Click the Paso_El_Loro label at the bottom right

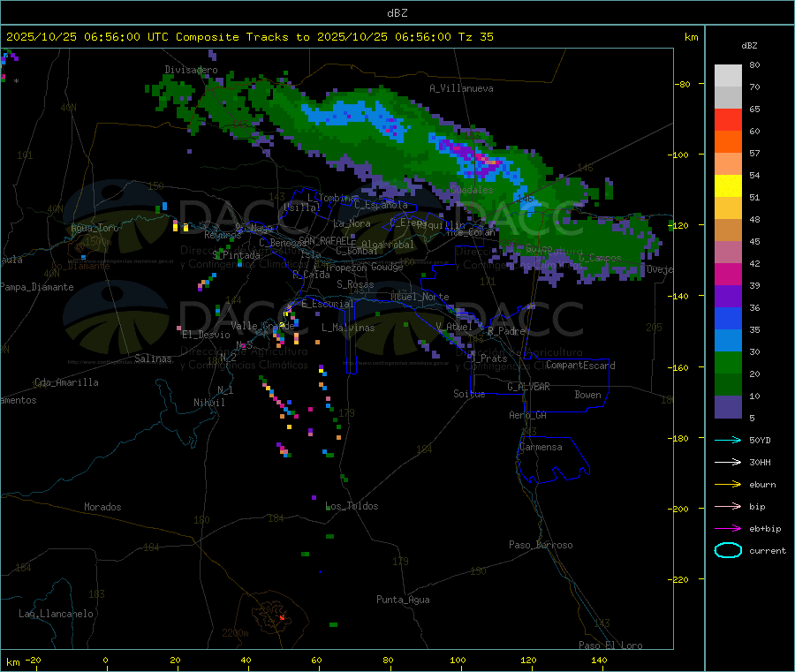coord(610,646)
